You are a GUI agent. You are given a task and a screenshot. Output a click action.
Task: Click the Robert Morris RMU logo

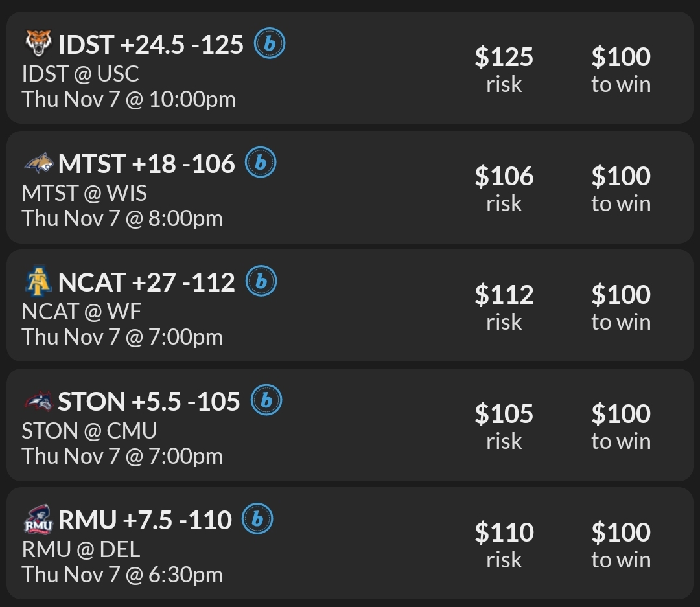(38, 520)
